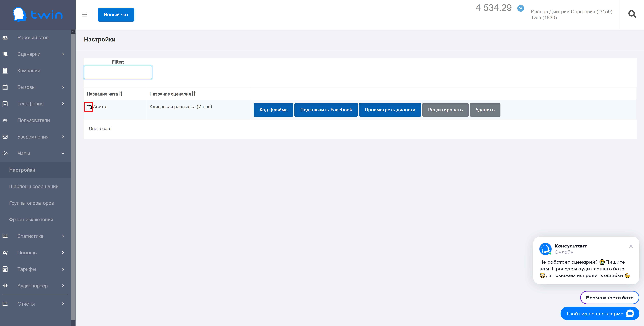Click the Отчёты chart icon

click(5, 304)
